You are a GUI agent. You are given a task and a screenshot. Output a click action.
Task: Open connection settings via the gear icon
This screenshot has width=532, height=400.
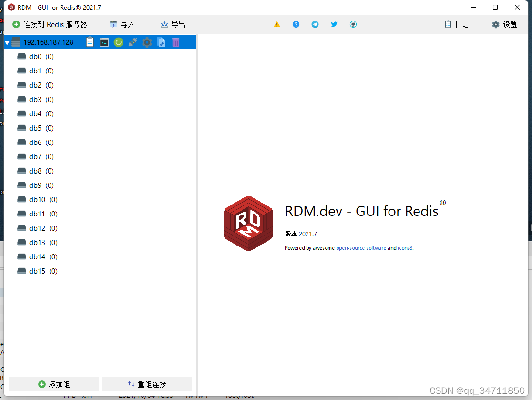click(146, 42)
